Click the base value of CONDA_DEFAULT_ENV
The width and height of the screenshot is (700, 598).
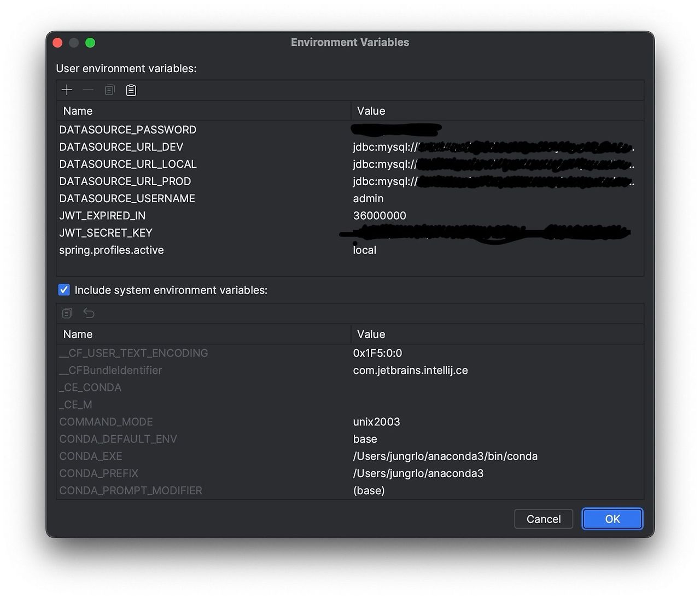pyautogui.click(x=365, y=439)
